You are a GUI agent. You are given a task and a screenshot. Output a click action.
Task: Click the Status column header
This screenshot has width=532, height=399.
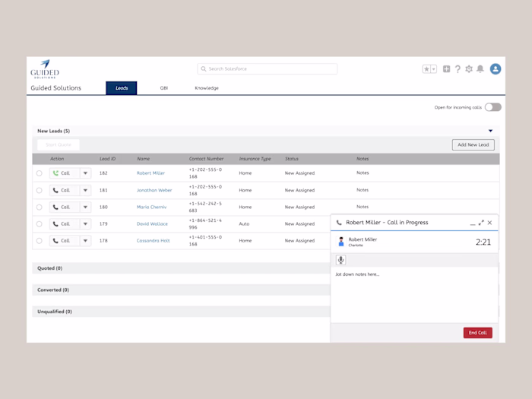click(292, 159)
